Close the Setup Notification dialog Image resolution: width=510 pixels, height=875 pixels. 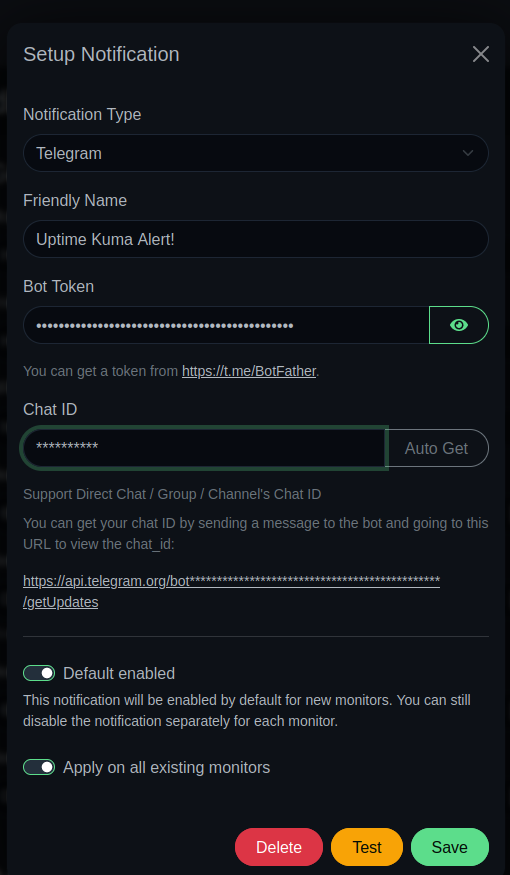click(x=480, y=54)
